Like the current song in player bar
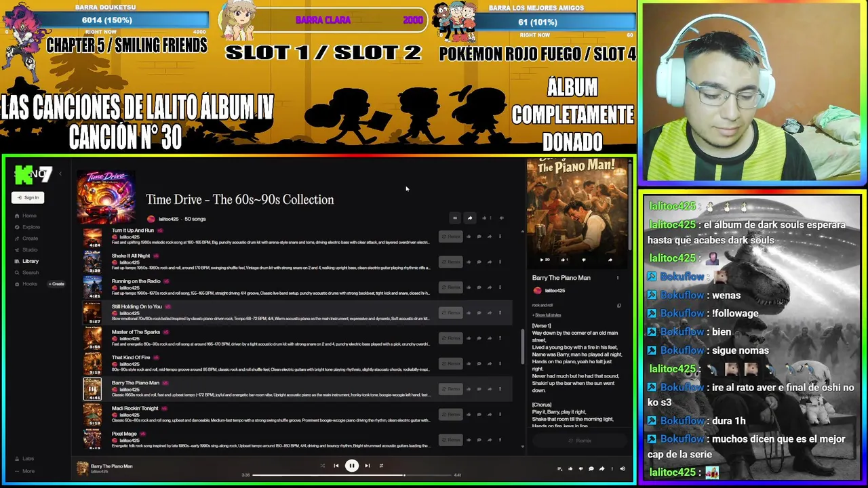This screenshot has width=868, height=488. coord(570,468)
